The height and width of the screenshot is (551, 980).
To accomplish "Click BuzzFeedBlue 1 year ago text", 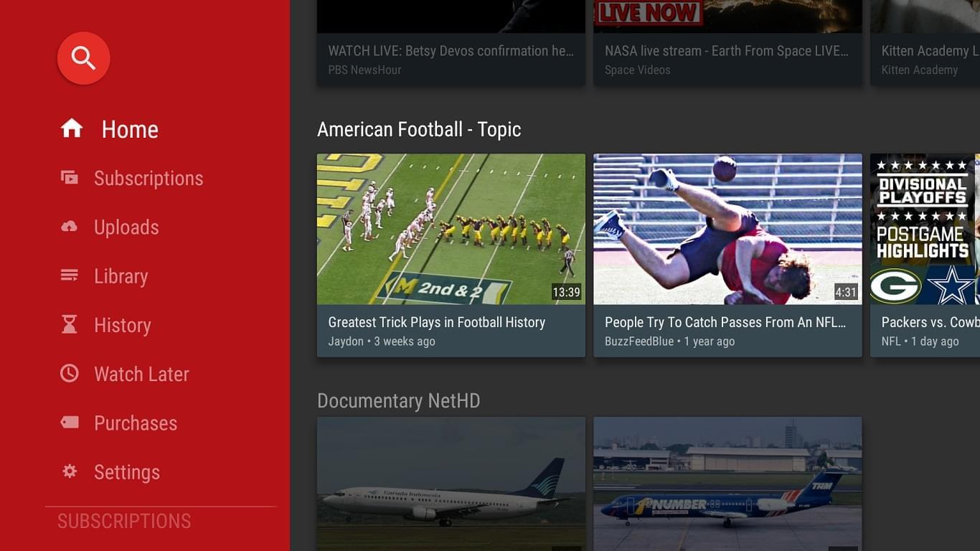I will pos(669,342).
